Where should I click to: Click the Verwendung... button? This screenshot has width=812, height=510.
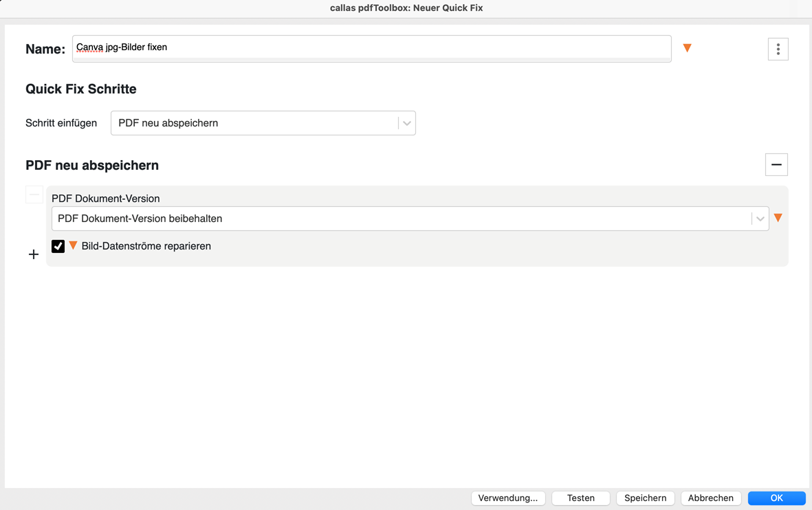coord(508,498)
